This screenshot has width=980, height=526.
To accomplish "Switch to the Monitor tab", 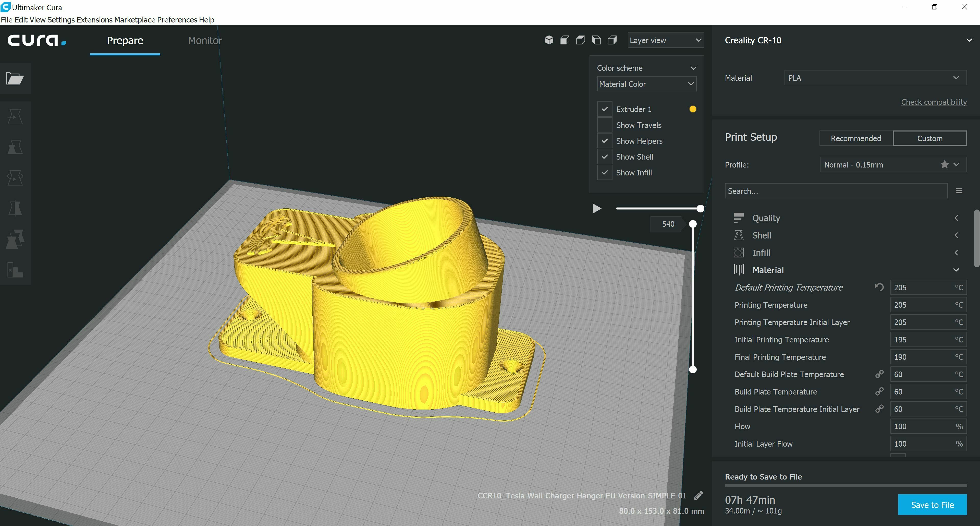I will [205, 40].
